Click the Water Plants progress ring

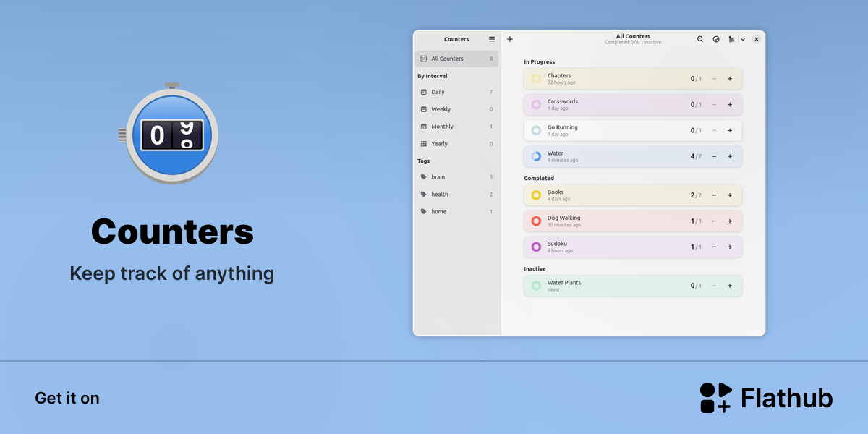coord(536,286)
